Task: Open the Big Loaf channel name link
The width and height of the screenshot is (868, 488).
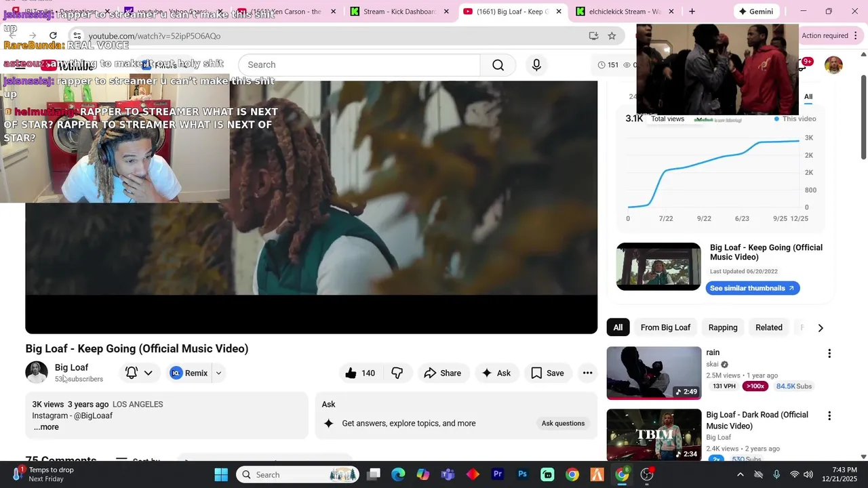Action: pos(71,367)
